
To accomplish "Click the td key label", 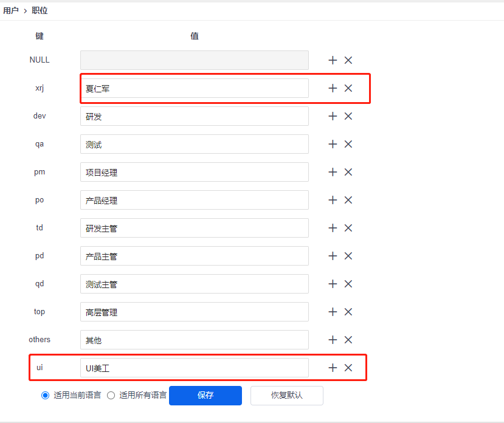I will [x=40, y=227].
